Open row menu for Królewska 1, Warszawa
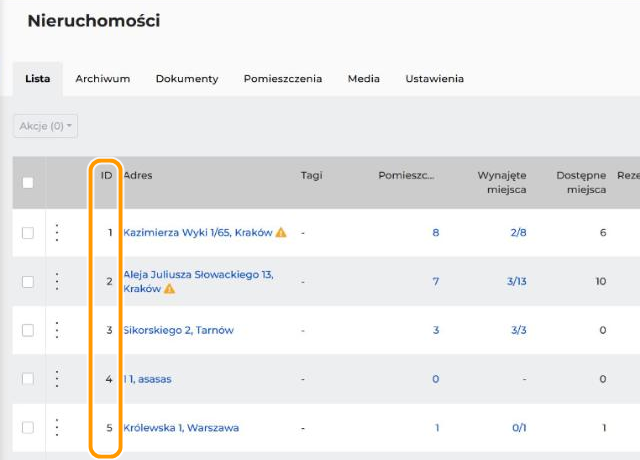The image size is (640, 460). click(57, 427)
